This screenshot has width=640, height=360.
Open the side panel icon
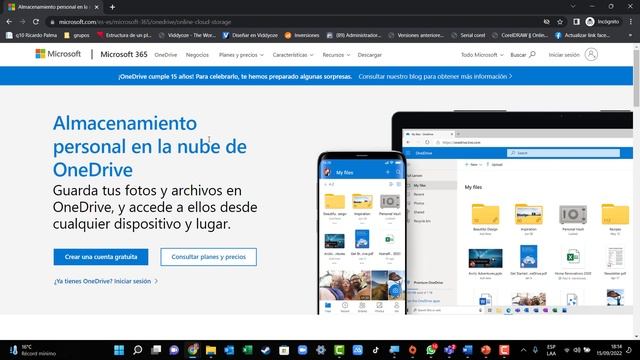coord(576,22)
